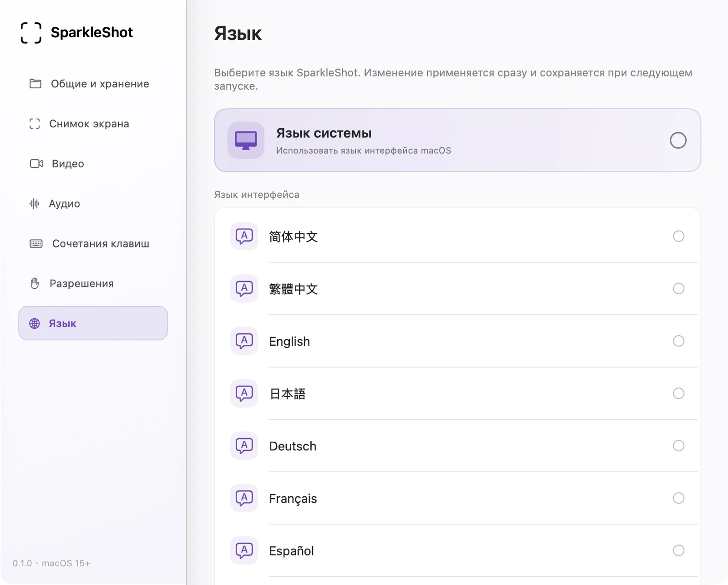
Task: Click the language icon beside 简体中文
Action: coord(244,236)
